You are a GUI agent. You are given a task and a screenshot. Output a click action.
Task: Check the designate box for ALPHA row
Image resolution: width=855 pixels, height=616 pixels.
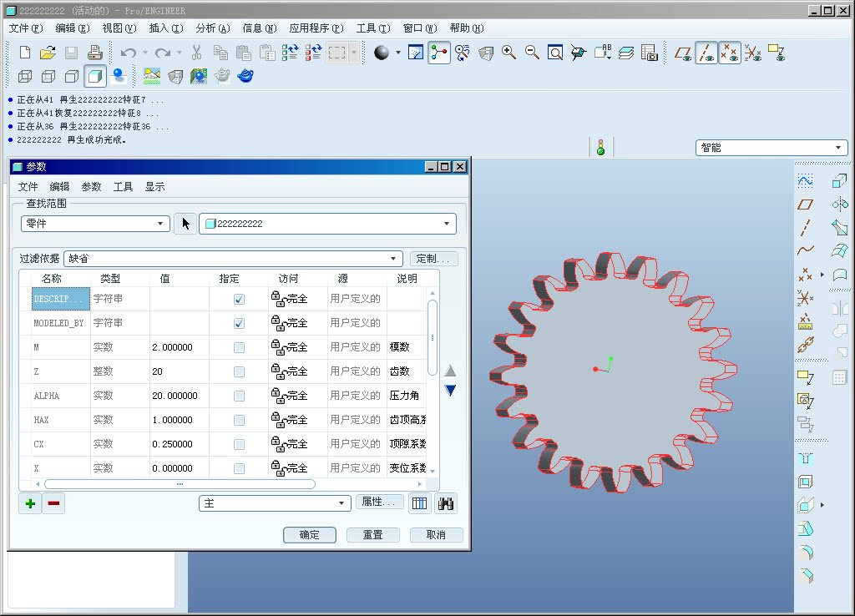pos(239,396)
